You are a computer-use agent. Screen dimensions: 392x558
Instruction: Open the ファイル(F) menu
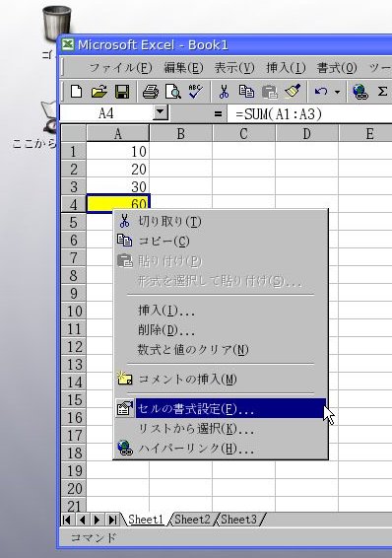(120, 68)
